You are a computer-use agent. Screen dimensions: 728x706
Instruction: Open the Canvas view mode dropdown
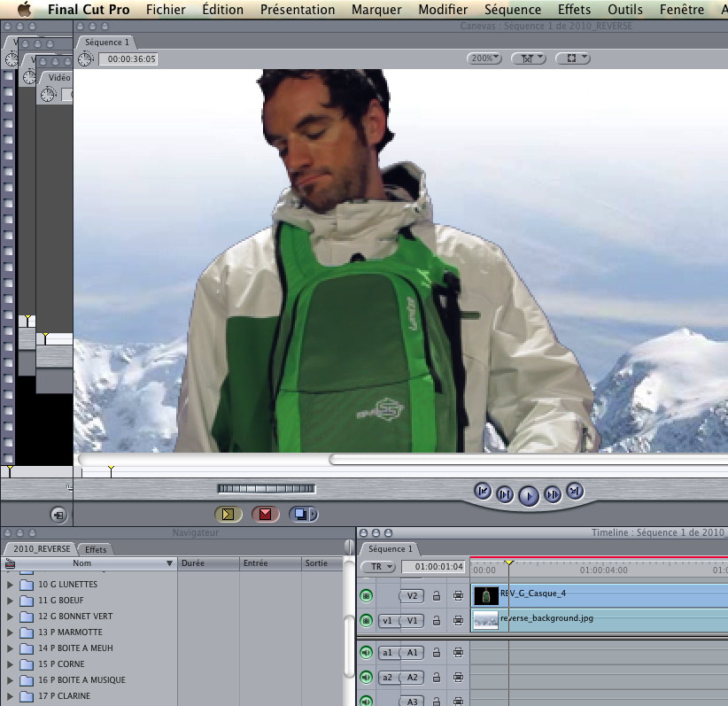pyautogui.click(x=573, y=58)
